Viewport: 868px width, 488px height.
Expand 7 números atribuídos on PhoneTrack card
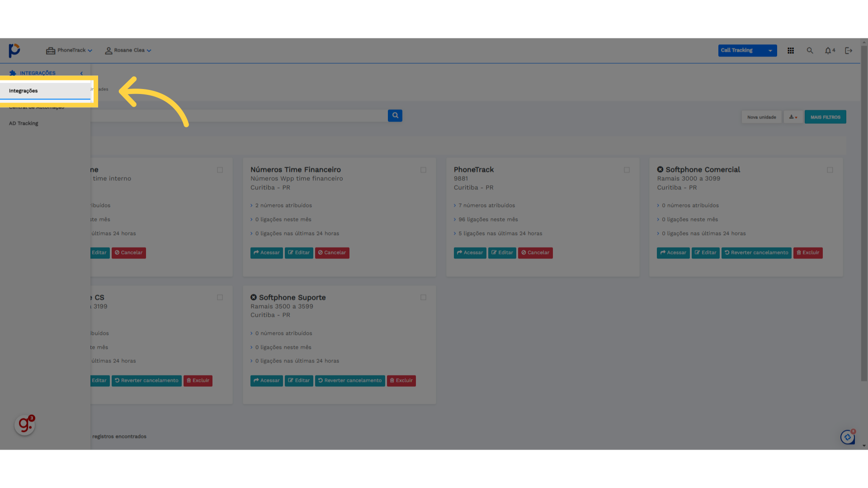485,206
